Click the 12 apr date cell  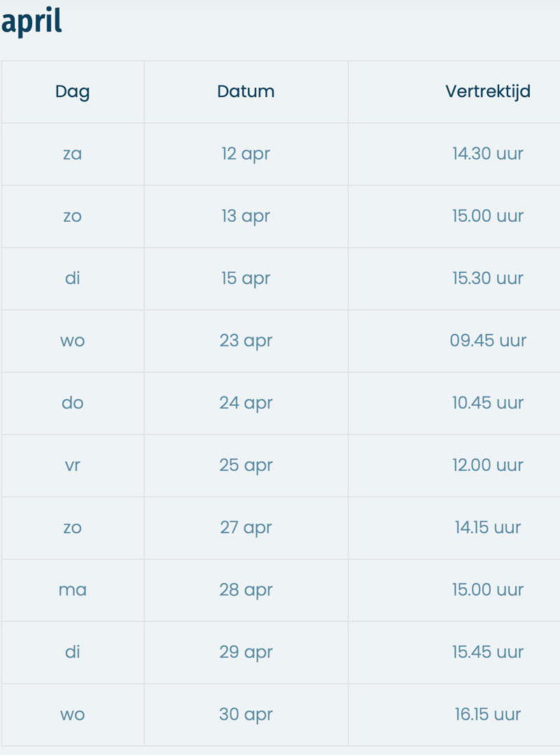click(246, 154)
